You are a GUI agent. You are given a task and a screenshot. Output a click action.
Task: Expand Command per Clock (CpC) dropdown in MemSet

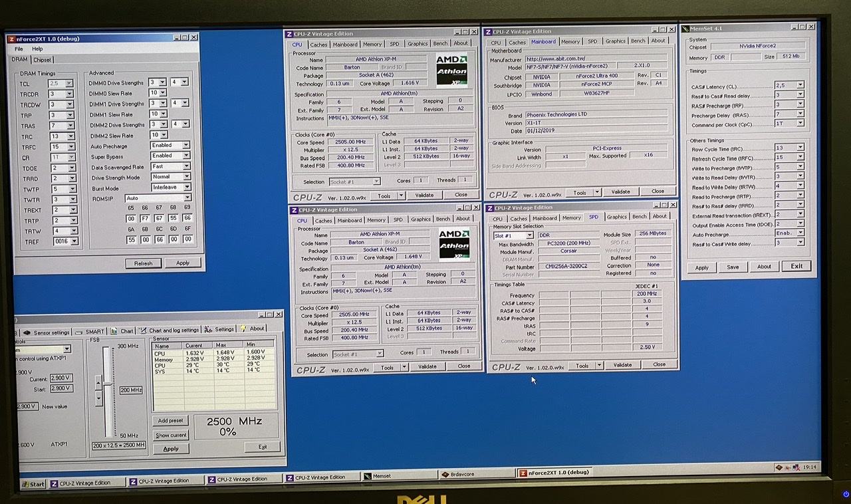click(800, 124)
